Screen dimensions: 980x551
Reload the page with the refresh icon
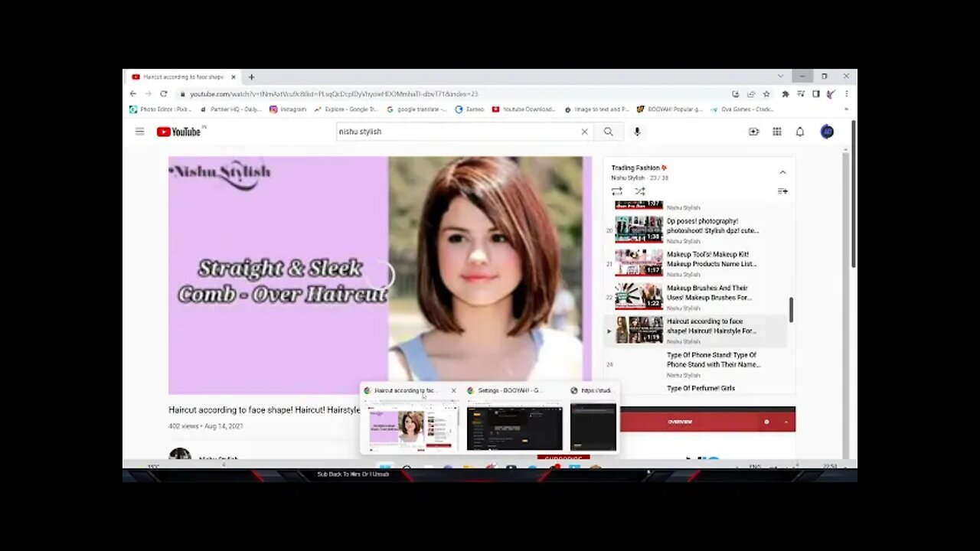tap(163, 93)
